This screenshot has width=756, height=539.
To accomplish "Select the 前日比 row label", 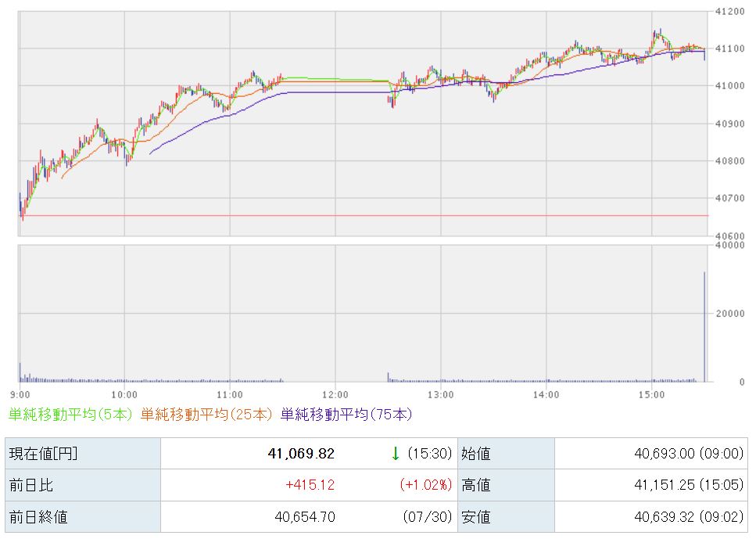I will pos(82,485).
